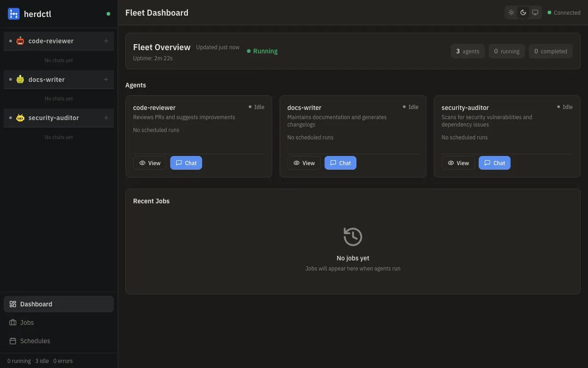The width and height of the screenshot is (588, 368).
Task: Click the Schedules calendar icon
Action: (12, 340)
